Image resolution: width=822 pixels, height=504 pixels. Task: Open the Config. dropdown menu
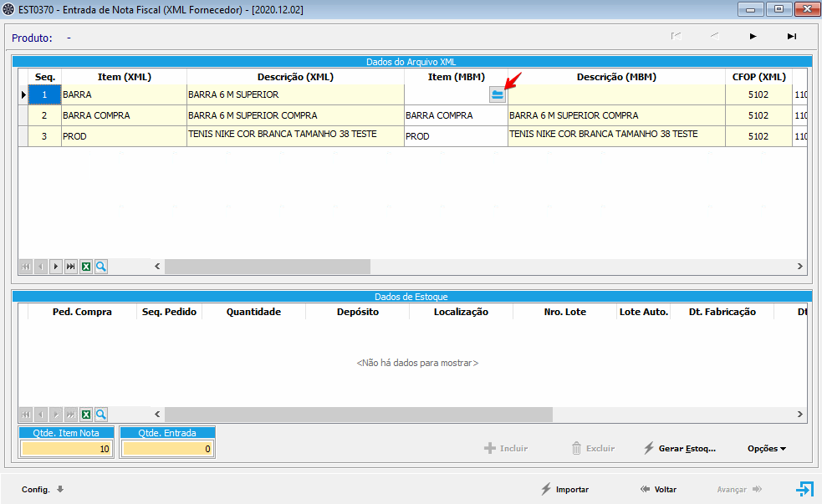43,489
